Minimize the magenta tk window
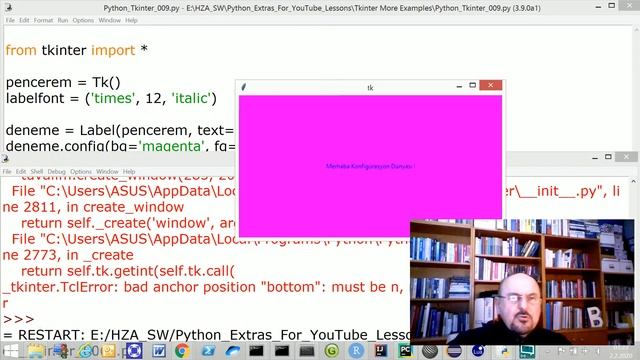This screenshot has height=360, width=640. click(459, 86)
